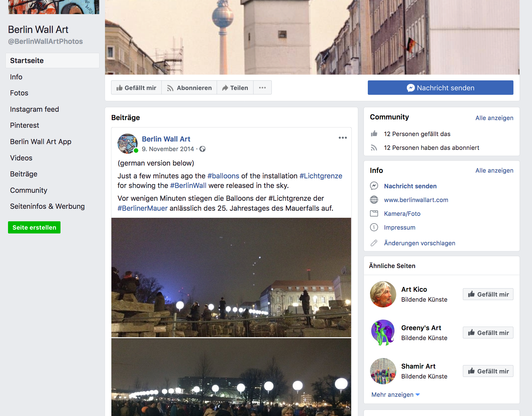The width and height of the screenshot is (532, 416).
Task: Click the globe website icon in Info
Action: pos(374,200)
